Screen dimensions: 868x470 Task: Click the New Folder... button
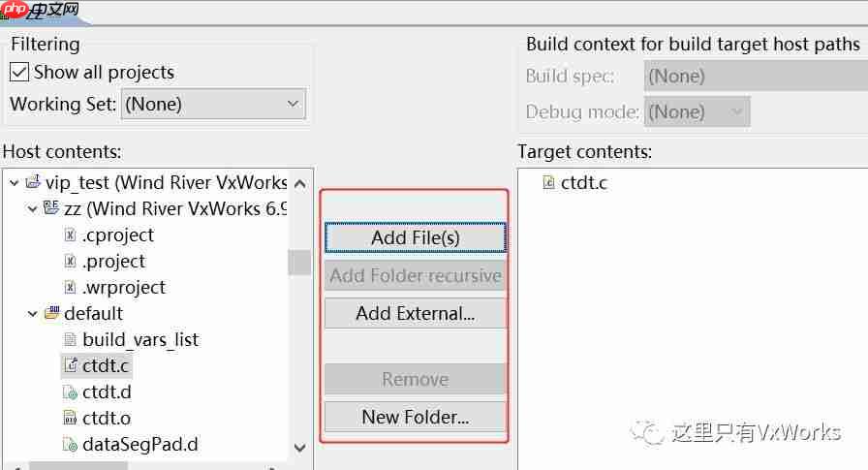(x=415, y=418)
